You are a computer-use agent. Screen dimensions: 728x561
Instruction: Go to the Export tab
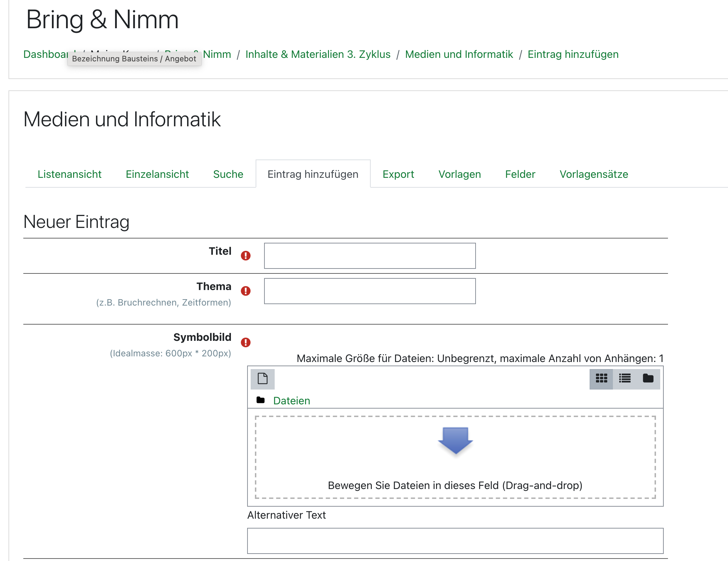(398, 174)
